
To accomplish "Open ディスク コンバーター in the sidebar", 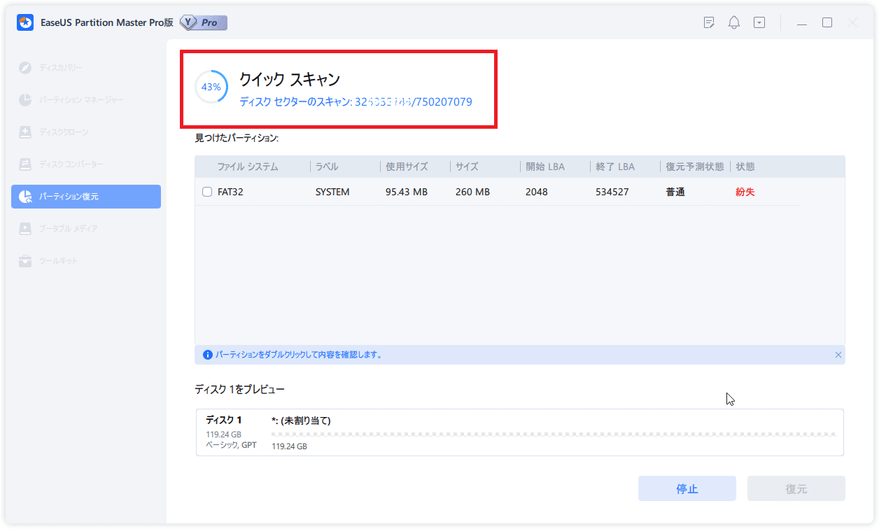I will (x=71, y=164).
